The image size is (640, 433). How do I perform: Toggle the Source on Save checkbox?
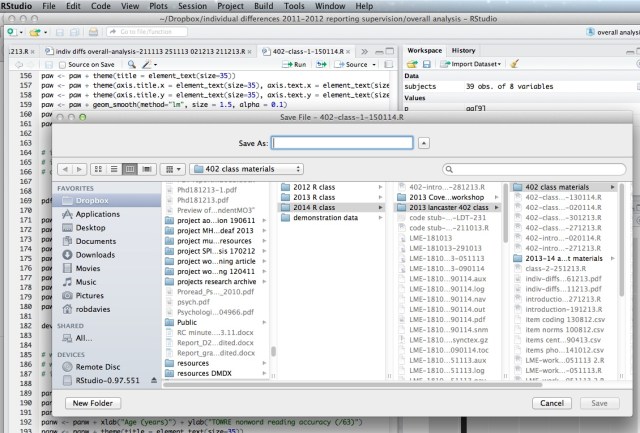pos(62,65)
